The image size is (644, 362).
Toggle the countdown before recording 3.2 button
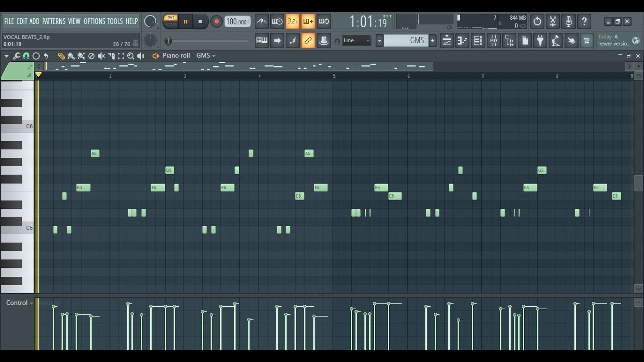[293, 21]
